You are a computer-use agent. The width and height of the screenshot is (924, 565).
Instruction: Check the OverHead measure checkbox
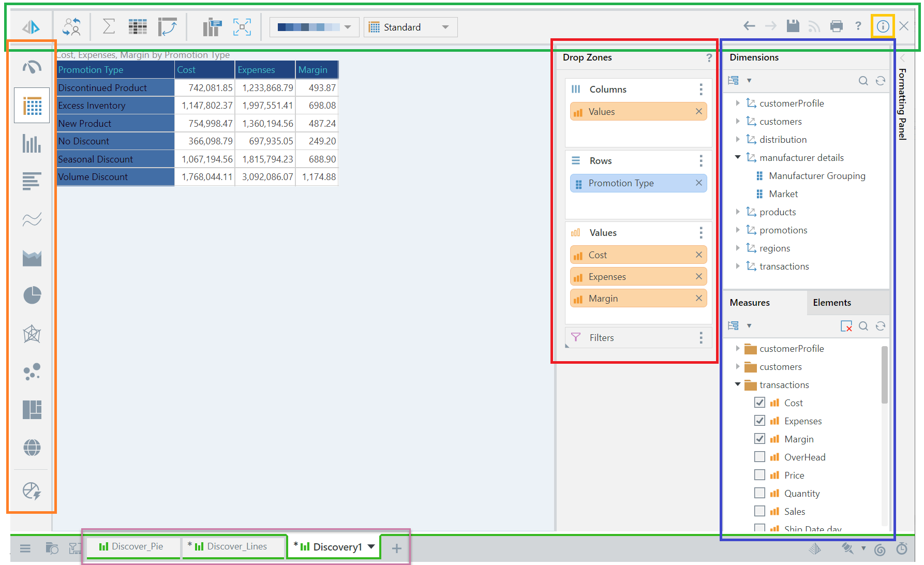coord(759,457)
